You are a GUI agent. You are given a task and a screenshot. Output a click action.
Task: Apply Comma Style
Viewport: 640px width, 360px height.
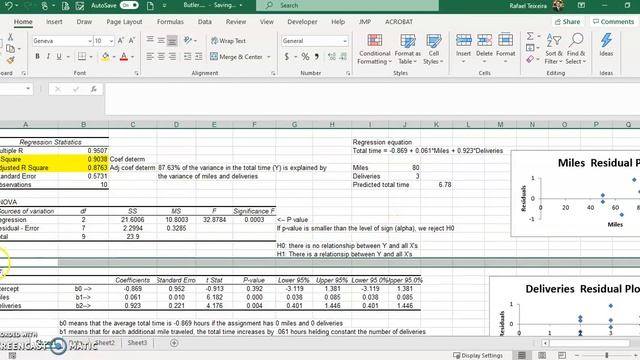[317, 57]
